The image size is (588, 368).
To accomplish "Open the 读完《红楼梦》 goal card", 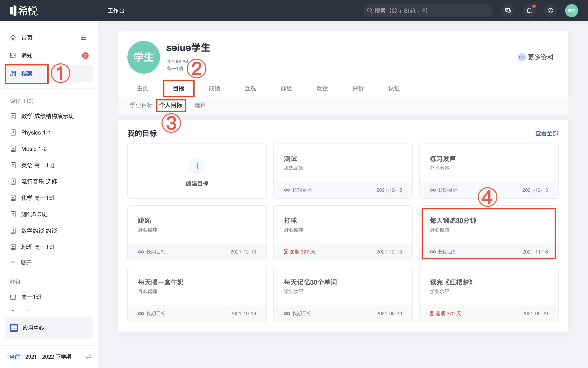I will pos(489,294).
